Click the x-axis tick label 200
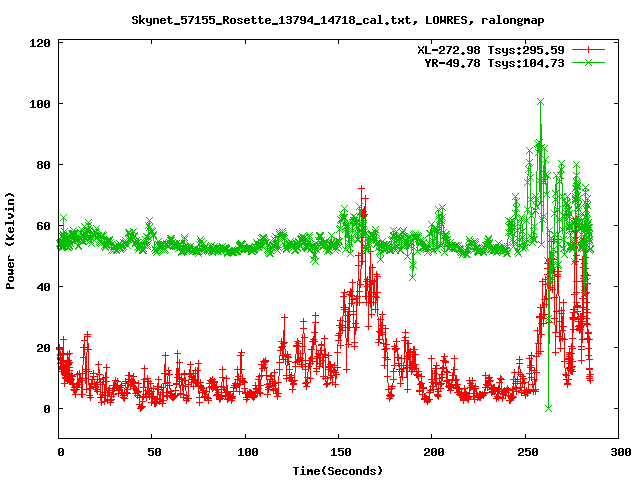 coord(434,452)
